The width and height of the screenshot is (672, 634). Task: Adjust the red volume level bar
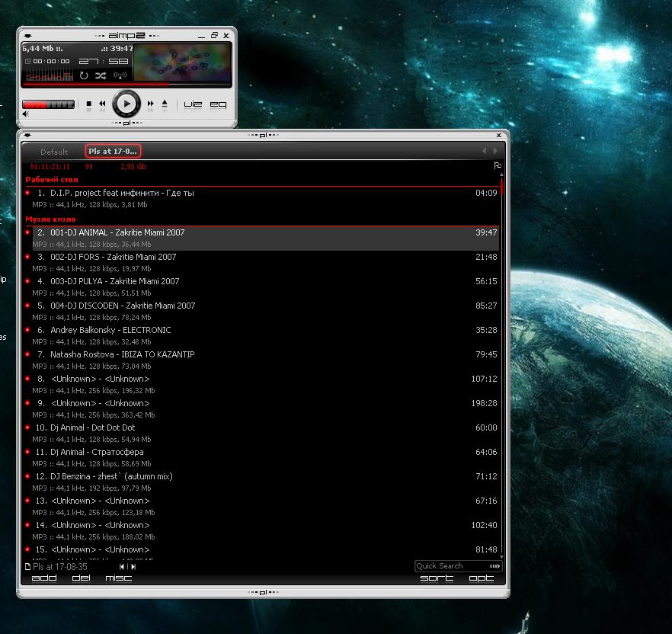click(x=49, y=104)
